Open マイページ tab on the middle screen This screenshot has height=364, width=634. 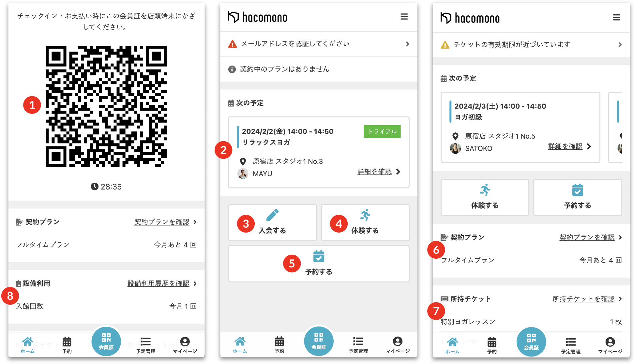pos(397,344)
